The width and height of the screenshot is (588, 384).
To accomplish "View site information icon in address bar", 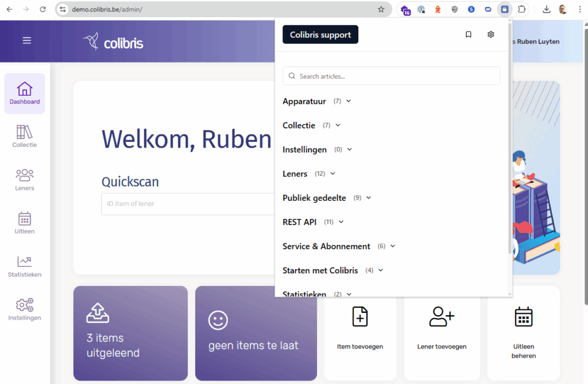I will point(63,9).
